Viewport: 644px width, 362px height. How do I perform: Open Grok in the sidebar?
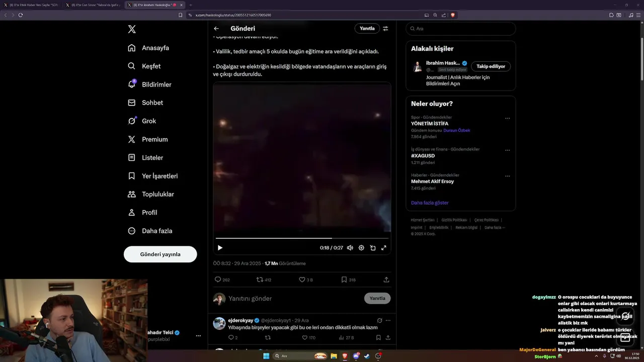point(142,121)
